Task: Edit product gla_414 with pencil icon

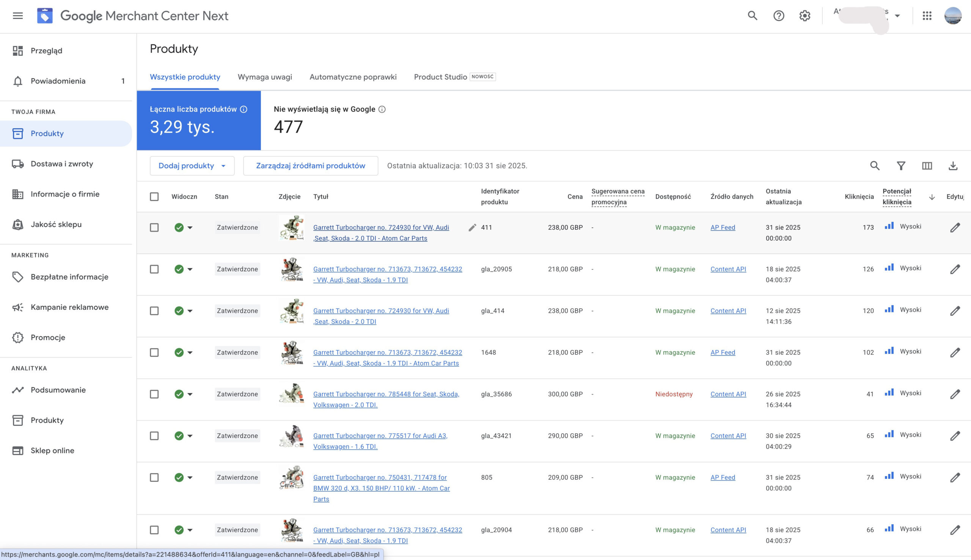Action: point(955,311)
